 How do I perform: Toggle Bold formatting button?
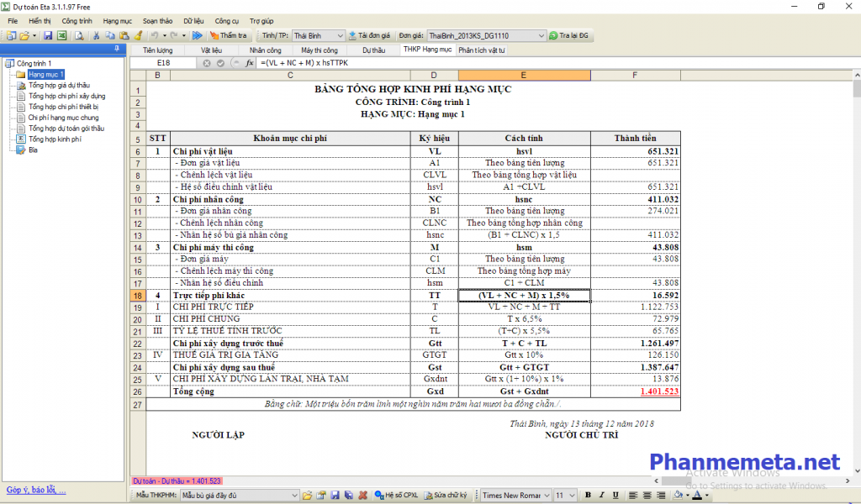(589, 496)
